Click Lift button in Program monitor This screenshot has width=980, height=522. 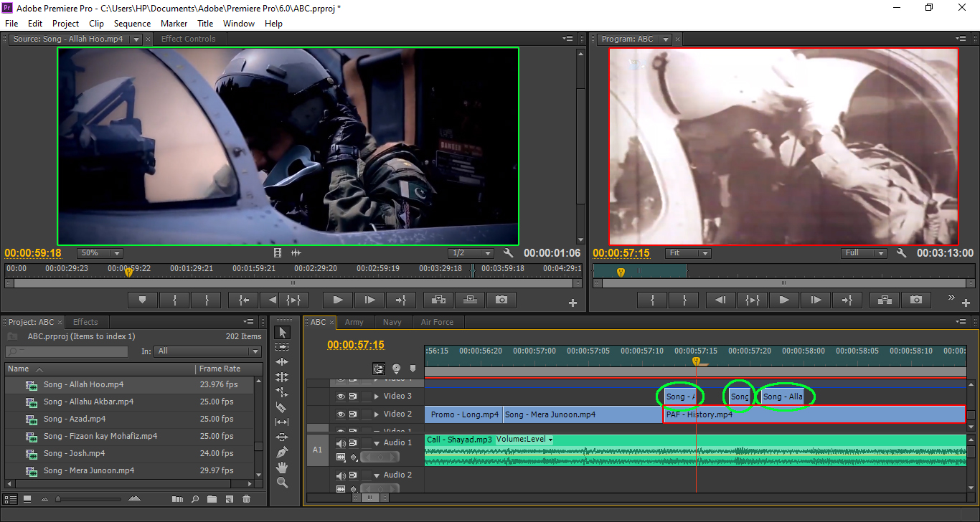(x=885, y=300)
